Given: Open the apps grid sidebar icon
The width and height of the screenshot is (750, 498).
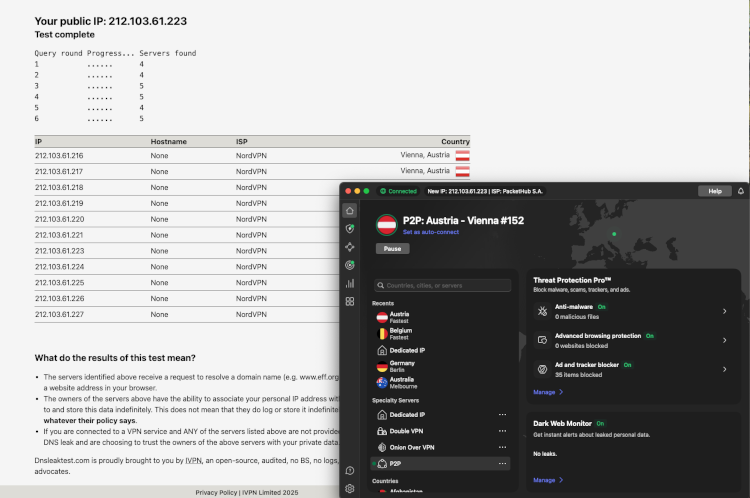Looking at the screenshot, I should (x=350, y=301).
